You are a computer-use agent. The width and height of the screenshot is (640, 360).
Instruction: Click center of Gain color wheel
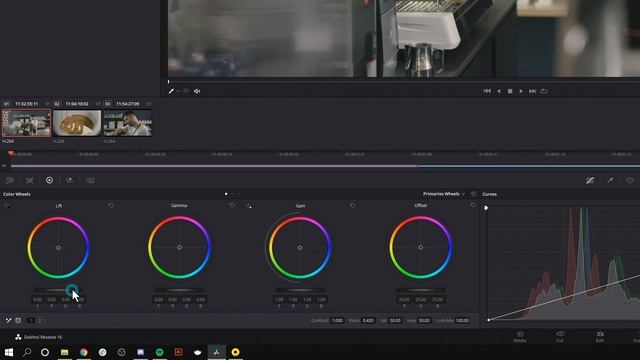click(x=300, y=248)
